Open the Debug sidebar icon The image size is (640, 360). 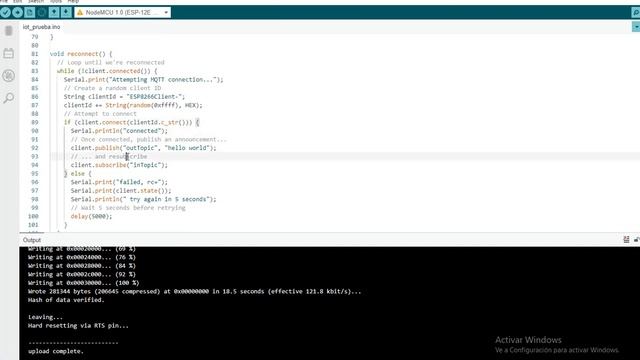tap(9, 76)
